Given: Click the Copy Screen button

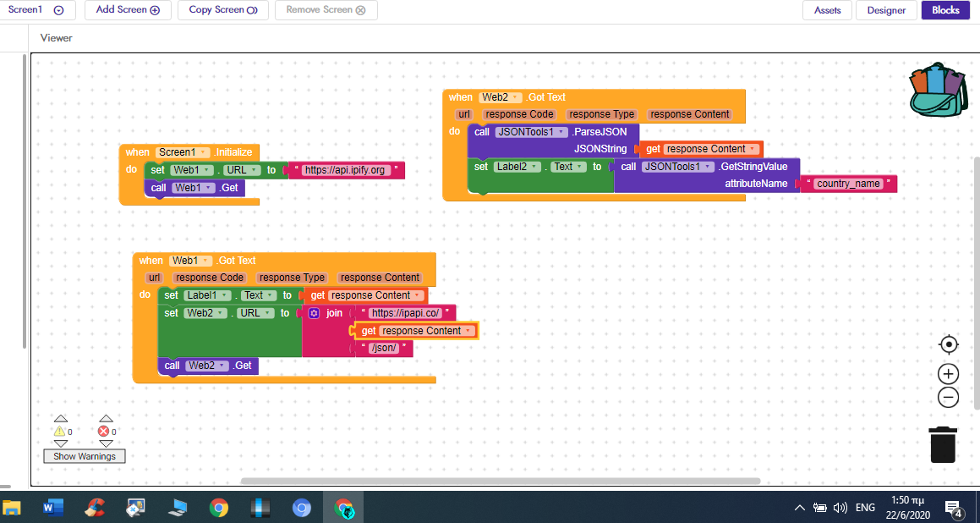Looking at the screenshot, I should 223,10.
